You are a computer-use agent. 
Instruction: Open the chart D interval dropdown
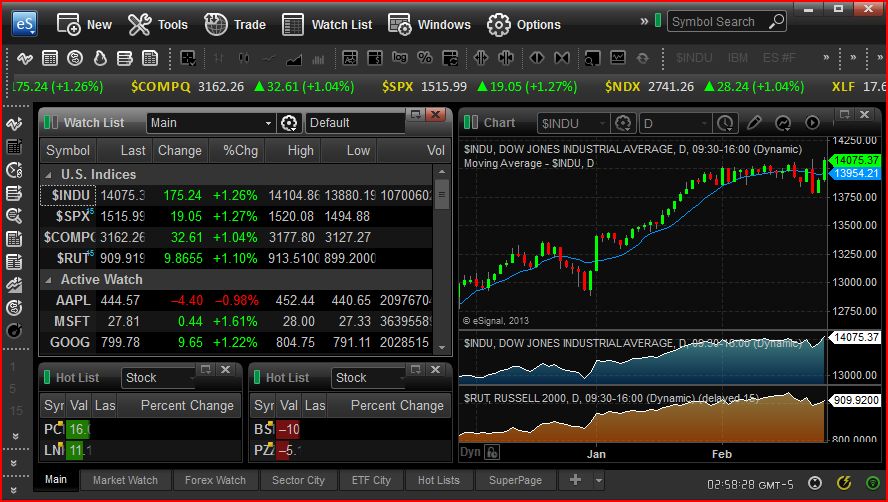pyautogui.click(x=676, y=123)
